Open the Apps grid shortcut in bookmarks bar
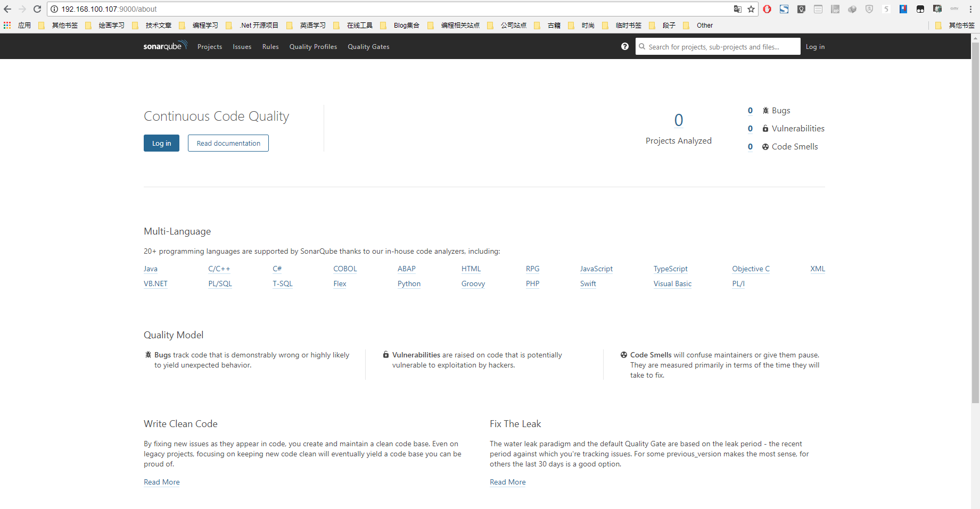 [7, 25]
